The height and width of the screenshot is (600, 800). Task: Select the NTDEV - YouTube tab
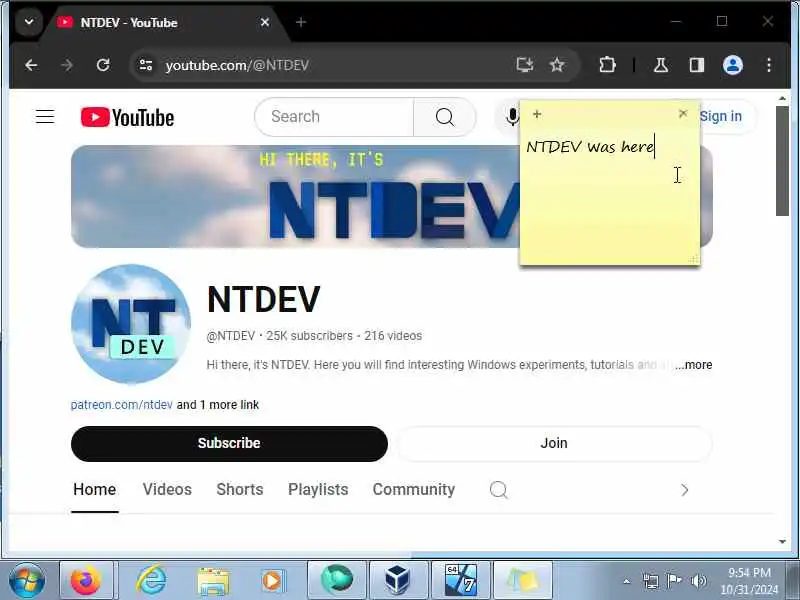click(163, 22)
